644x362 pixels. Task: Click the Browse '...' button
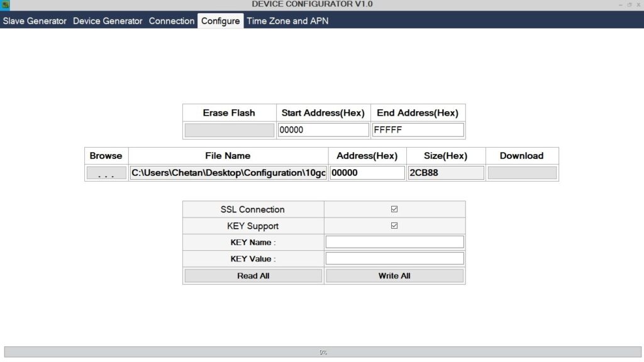pyautogui.click(x=106, y=173)
